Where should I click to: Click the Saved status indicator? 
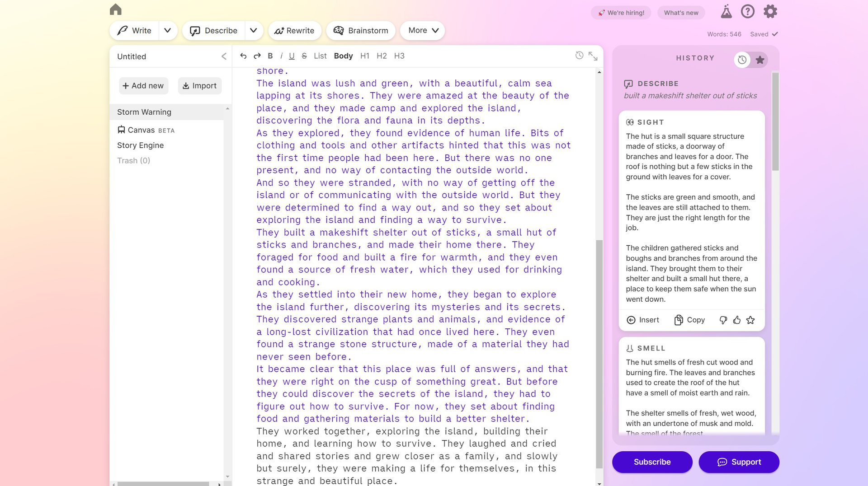pos(764,34)
